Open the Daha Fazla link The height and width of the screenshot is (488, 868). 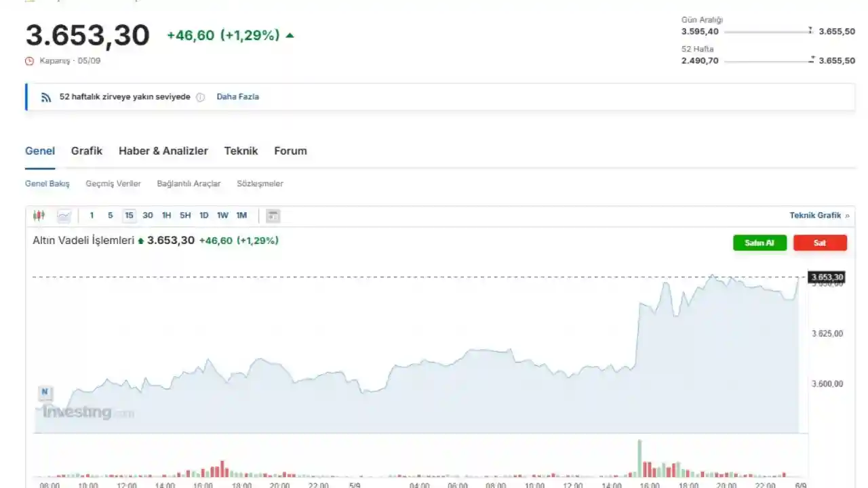[x=237, y=97]
